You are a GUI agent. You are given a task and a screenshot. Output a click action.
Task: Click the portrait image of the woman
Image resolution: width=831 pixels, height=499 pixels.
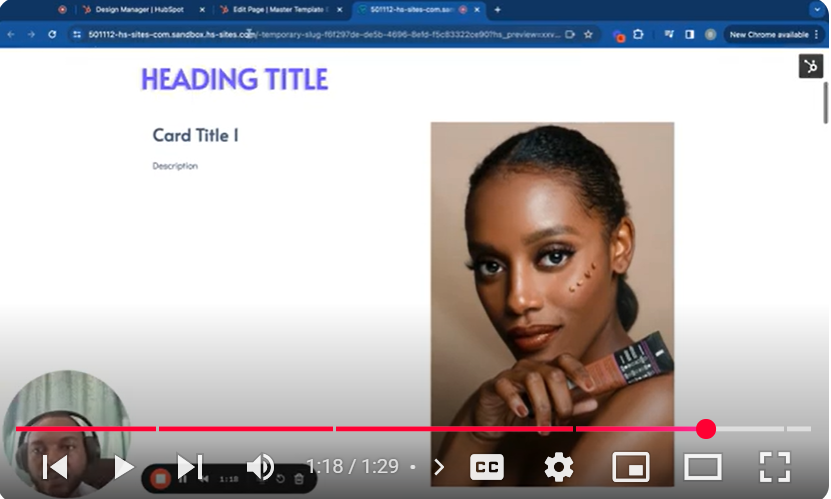pyautogui.click(x=552, y=304)
